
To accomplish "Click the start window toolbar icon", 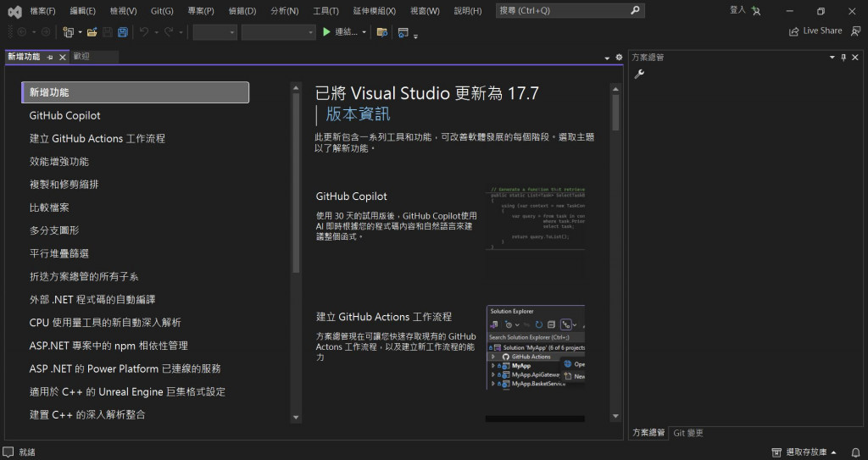I will click(x=403, y=32).
